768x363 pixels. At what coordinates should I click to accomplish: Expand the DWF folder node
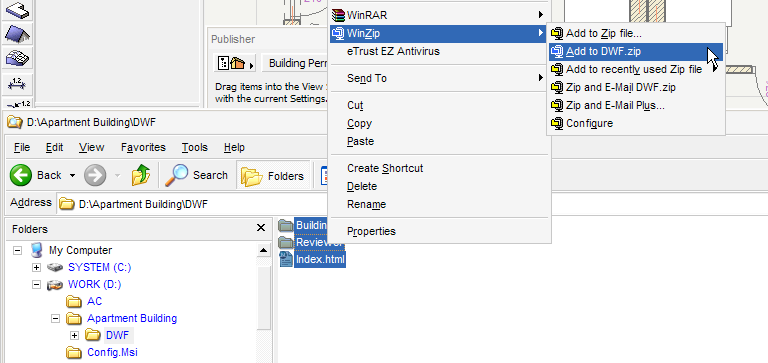coord(74,336)
